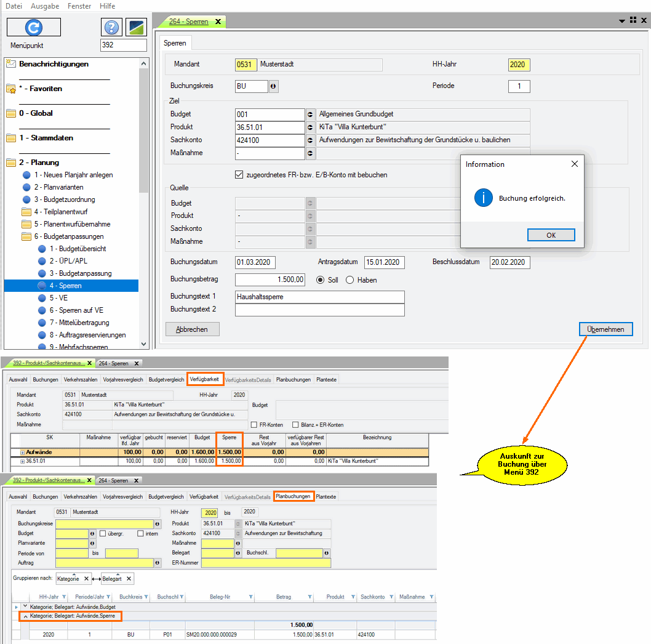The image size is (651, 644).
Task: Switch to the Planbuchungen tab
Action: point(294,496)
